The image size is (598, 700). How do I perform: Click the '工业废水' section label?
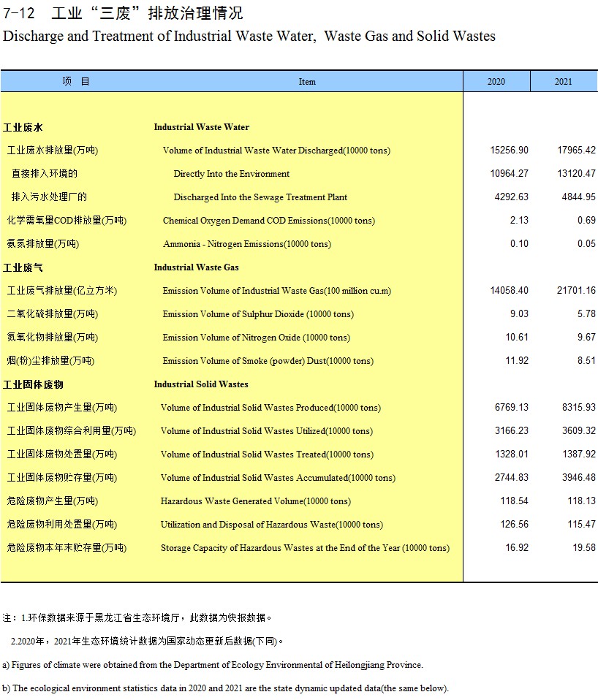pos(23,127)
